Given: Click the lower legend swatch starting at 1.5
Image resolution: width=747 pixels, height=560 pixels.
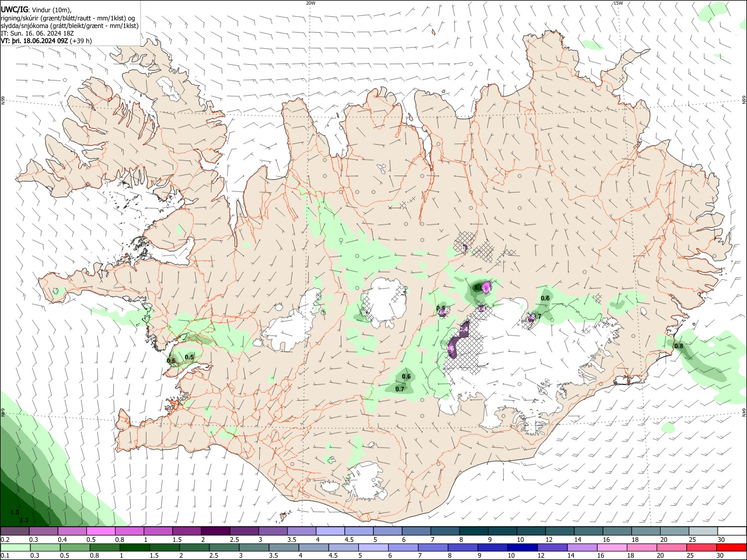Looking at the screenshot, I should [x=164, y=547].
